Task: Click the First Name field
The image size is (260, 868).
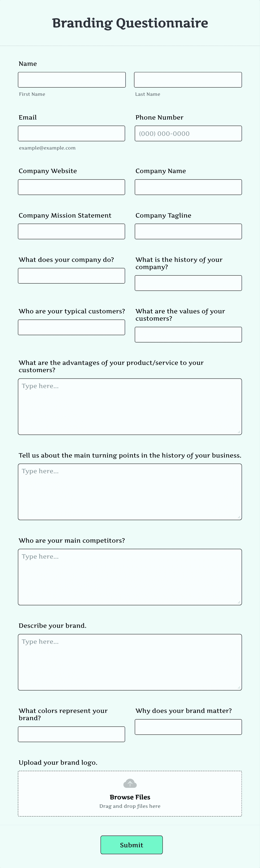Action: coord(71,80)
